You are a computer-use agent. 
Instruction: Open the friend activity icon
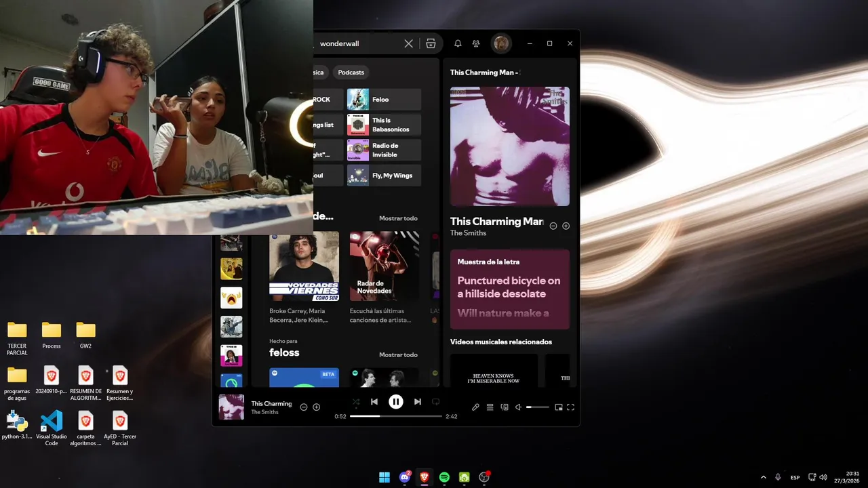point(476,43)
